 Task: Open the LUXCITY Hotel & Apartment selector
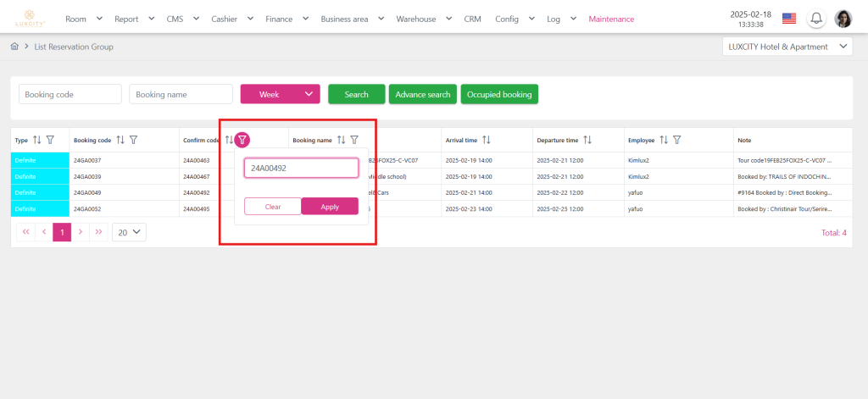coord(787,47)
